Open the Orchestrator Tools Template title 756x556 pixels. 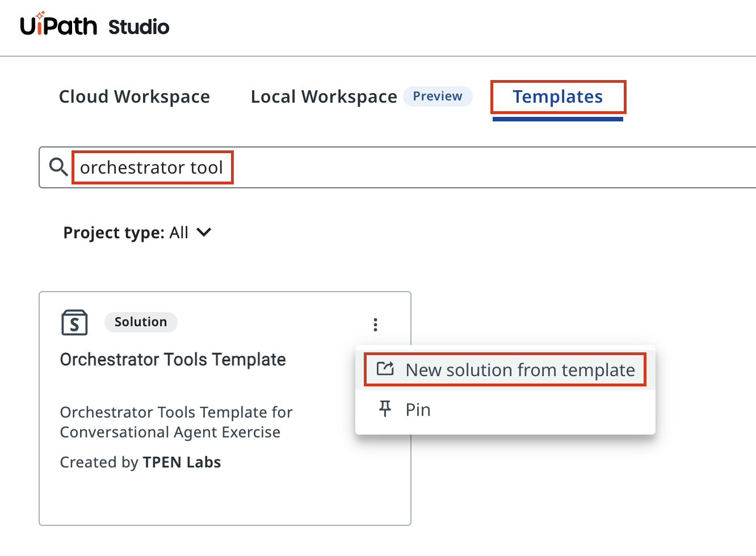click(173, 360)
